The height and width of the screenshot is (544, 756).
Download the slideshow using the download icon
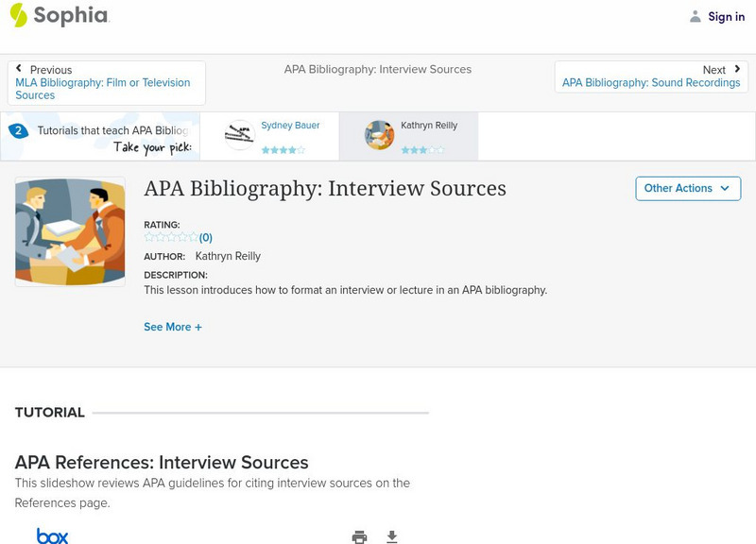392,536
